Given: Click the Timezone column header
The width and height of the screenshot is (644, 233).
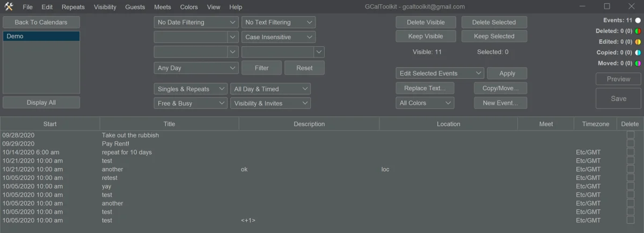Looking at the screenshot, I should point(596,124).
